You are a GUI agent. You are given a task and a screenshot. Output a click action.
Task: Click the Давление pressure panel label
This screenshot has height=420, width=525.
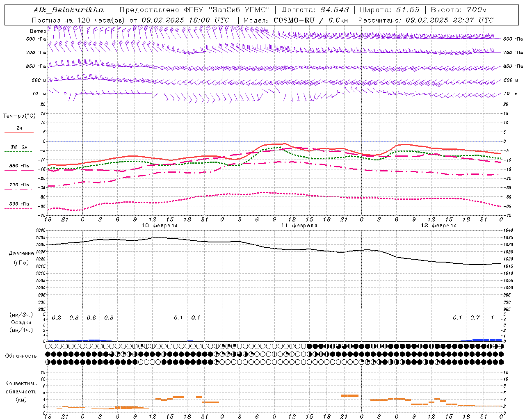coord(21,253)
